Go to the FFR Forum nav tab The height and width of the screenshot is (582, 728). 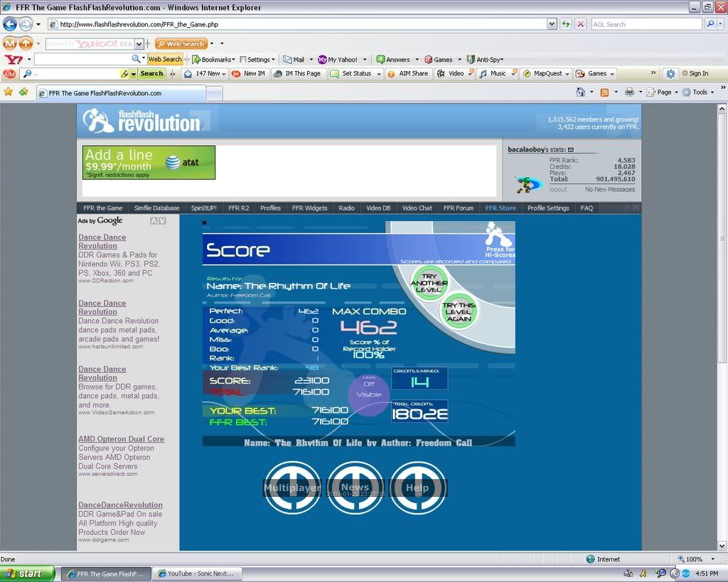(458, 208)
